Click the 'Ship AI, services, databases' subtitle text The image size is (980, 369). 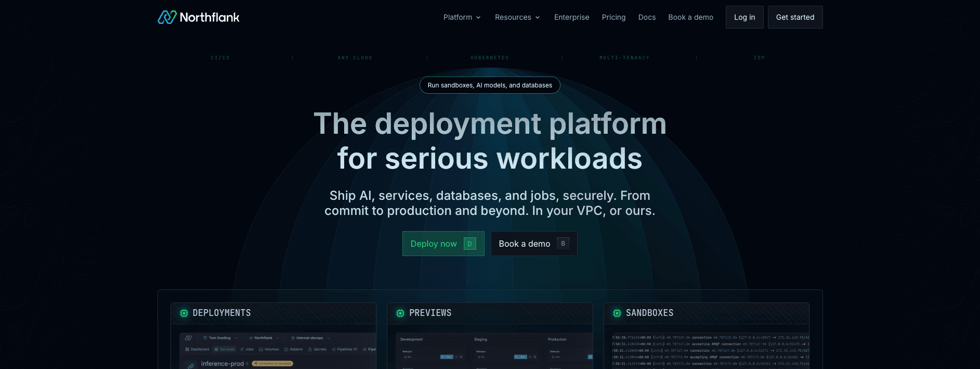tap(490, 203)
